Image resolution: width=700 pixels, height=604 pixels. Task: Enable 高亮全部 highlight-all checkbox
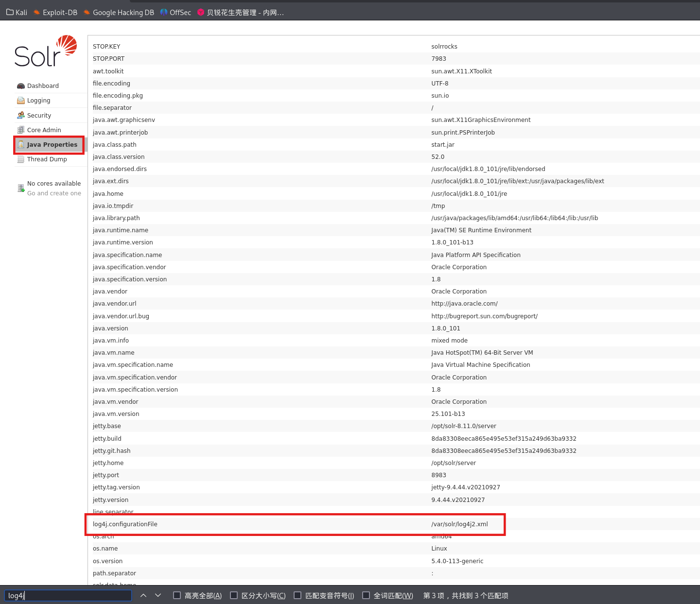[x=177, y=595]
